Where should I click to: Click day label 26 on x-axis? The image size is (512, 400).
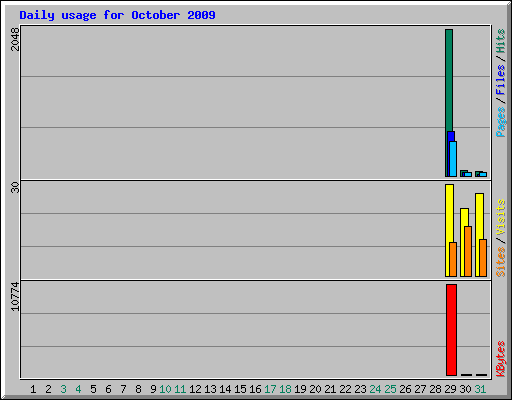tap(405, 389)
